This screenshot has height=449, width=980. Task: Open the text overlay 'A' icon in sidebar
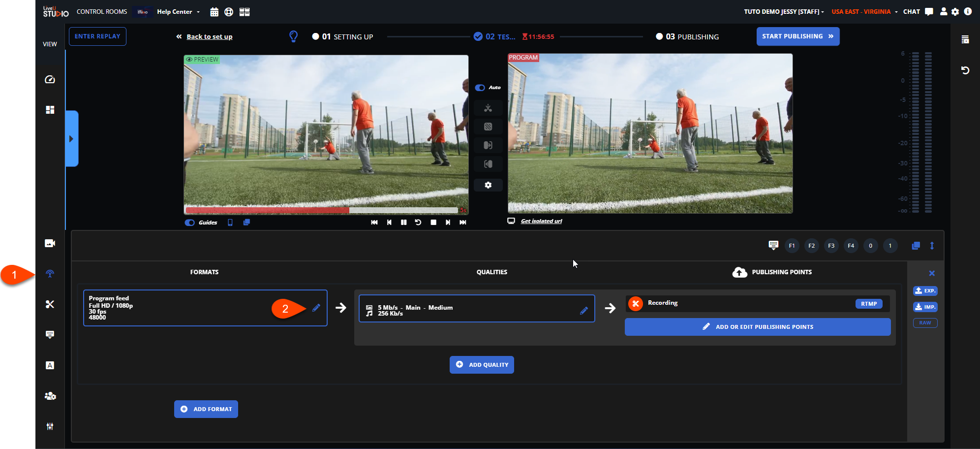point(50,365)
